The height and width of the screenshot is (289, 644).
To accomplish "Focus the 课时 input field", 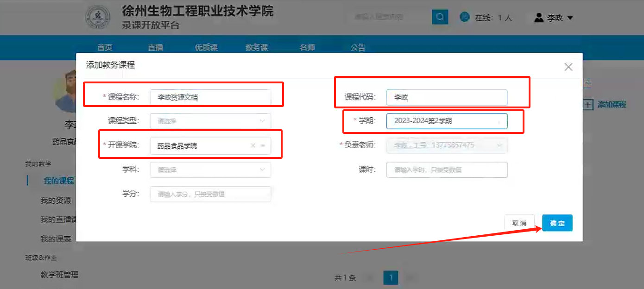I will (447, 170).
